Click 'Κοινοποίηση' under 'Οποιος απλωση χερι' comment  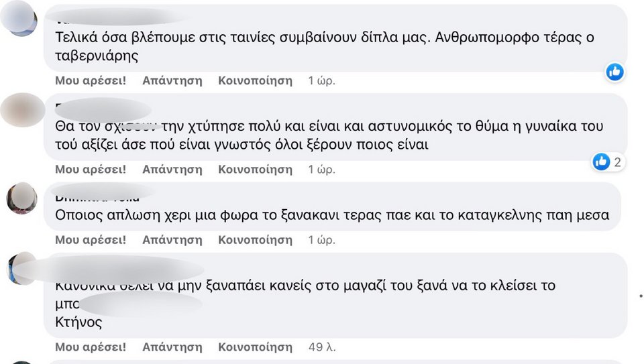point(255,239)
